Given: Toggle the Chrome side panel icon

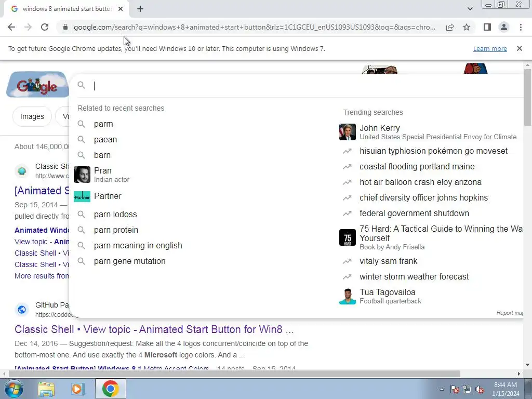Looking at the screenshot, I should click(487, 27).
